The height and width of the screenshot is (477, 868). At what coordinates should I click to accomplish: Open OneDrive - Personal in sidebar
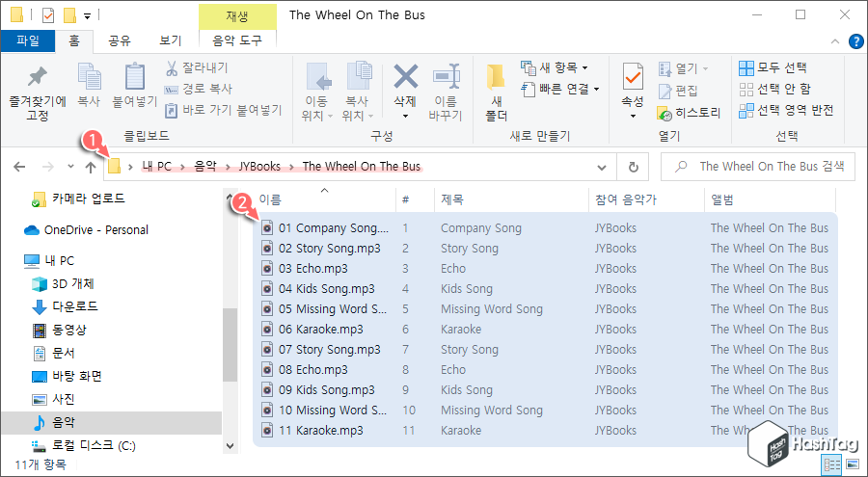click(86, 229)
